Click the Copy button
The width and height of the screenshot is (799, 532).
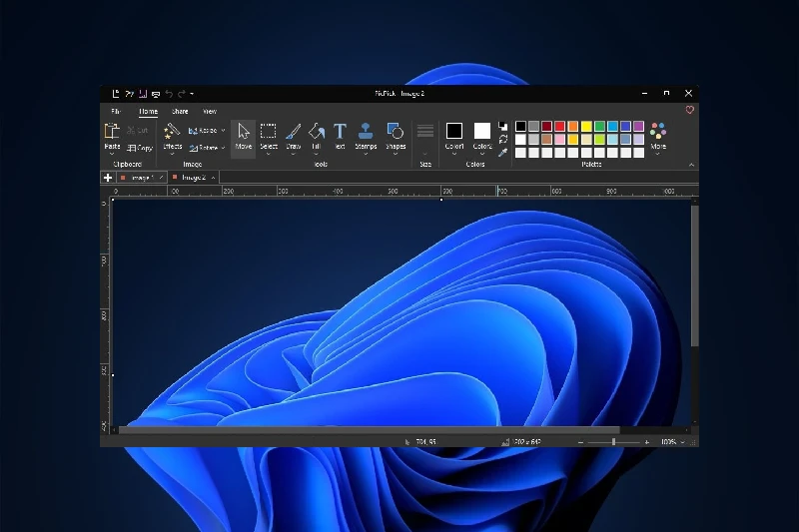pos(140,148)
